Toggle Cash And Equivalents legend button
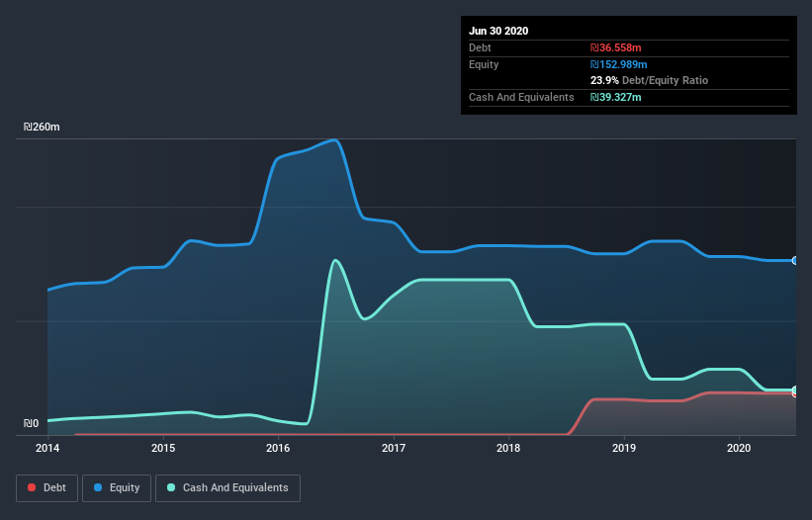This screenshot has height=520, width=812. pos(227,488)
